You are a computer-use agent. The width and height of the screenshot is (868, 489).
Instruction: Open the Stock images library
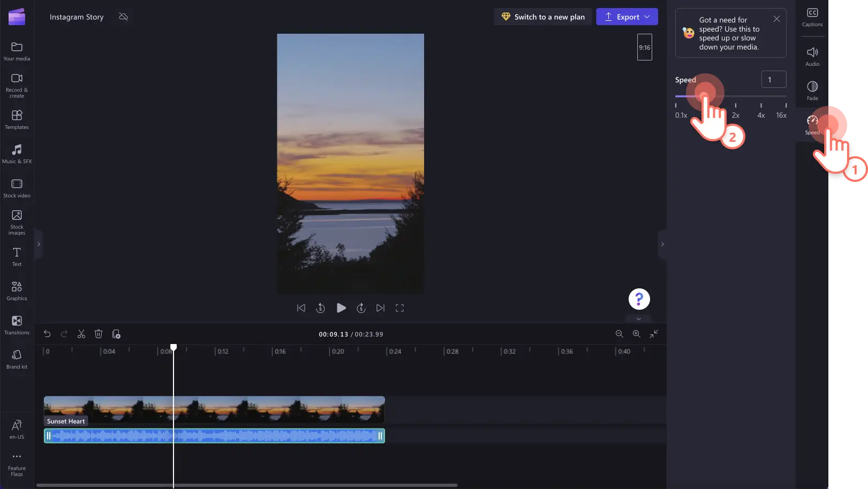point(17,223)
